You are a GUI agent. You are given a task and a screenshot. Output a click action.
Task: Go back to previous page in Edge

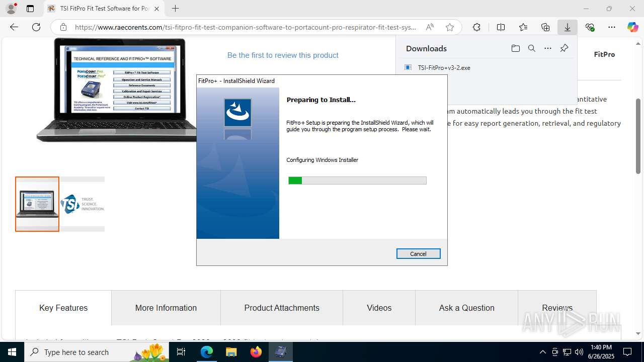[x=14, y=27]
